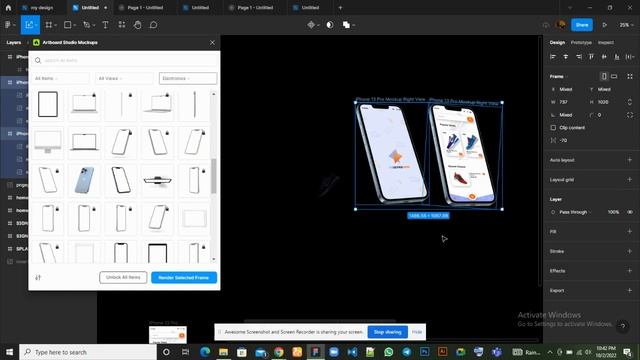Image resolution: width=640 pixels, height=360 pixels.
Task: Open the zoom level 25% dropdown
Action: click(x=626, y=25)
